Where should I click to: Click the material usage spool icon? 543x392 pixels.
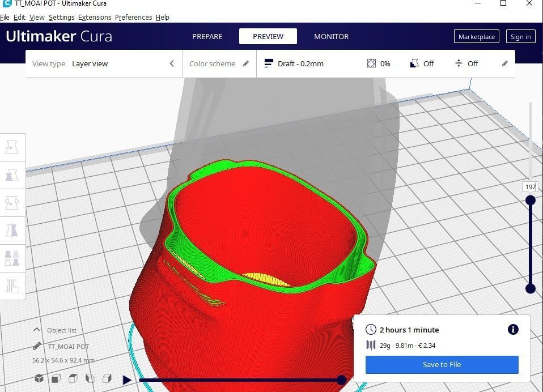[x=371, y=345]
